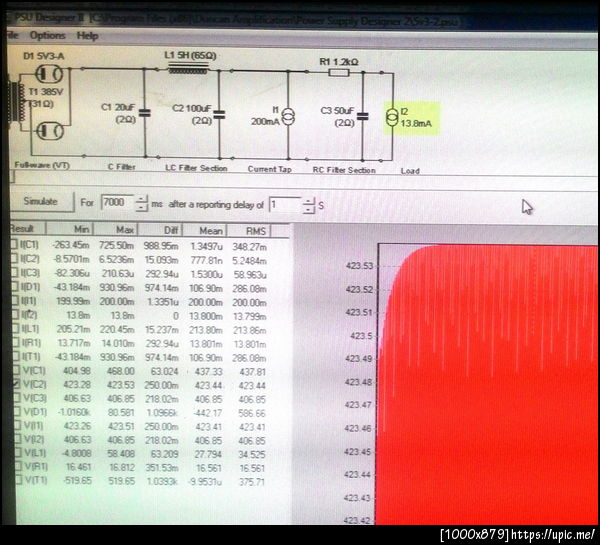The width and height of the screenshot is (600, 545).
Task: Toggle the V(L1) result checkbox
Action: tap(18, 453)
